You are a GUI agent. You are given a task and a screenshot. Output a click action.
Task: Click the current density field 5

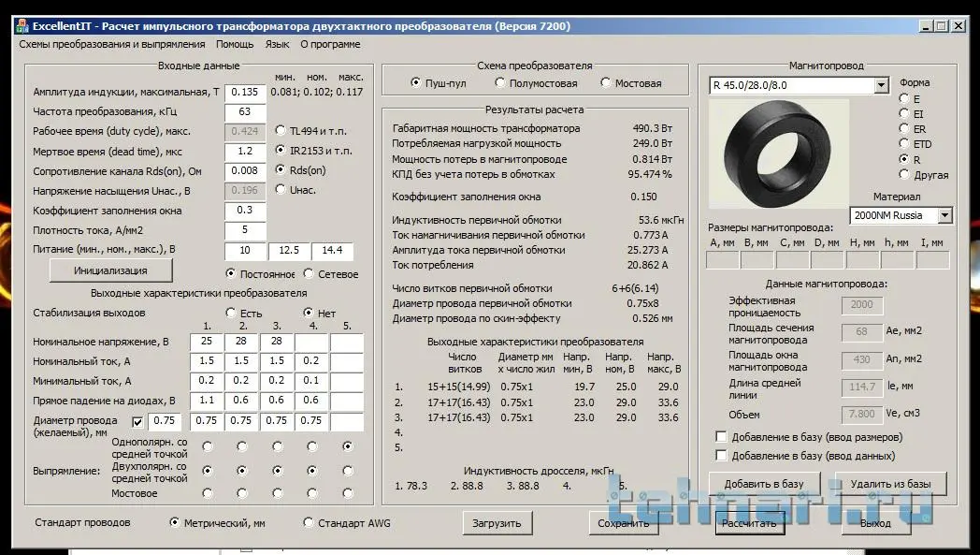point(245,230)
